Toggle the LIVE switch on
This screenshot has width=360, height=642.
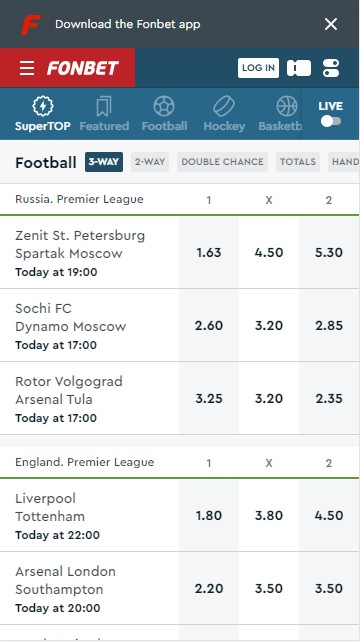(x=331, y=121)
